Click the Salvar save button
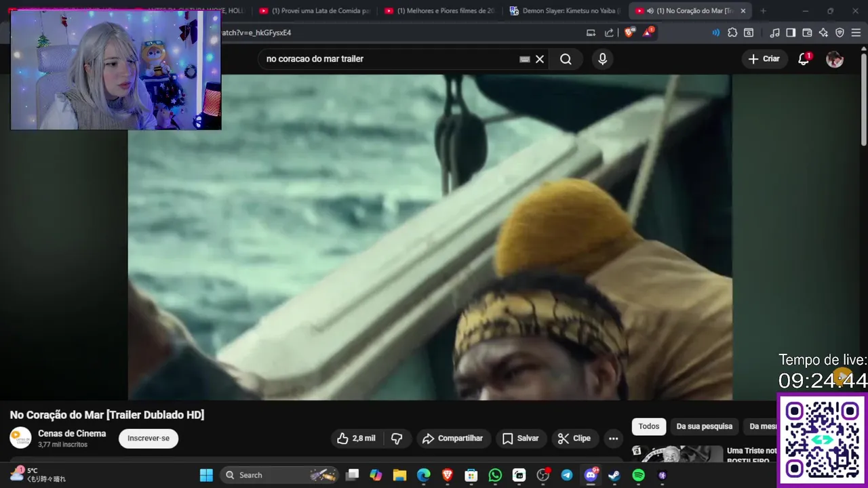 pyautogui.click(x=521, y=439)
